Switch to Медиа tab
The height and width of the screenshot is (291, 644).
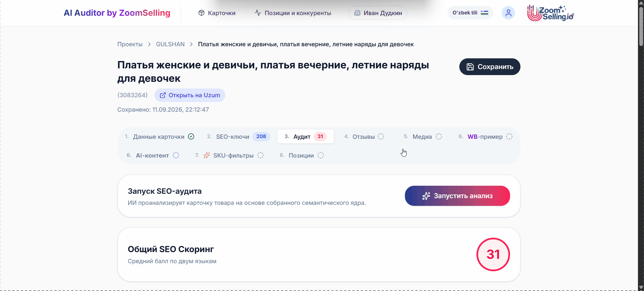click(x=423, y=136)
